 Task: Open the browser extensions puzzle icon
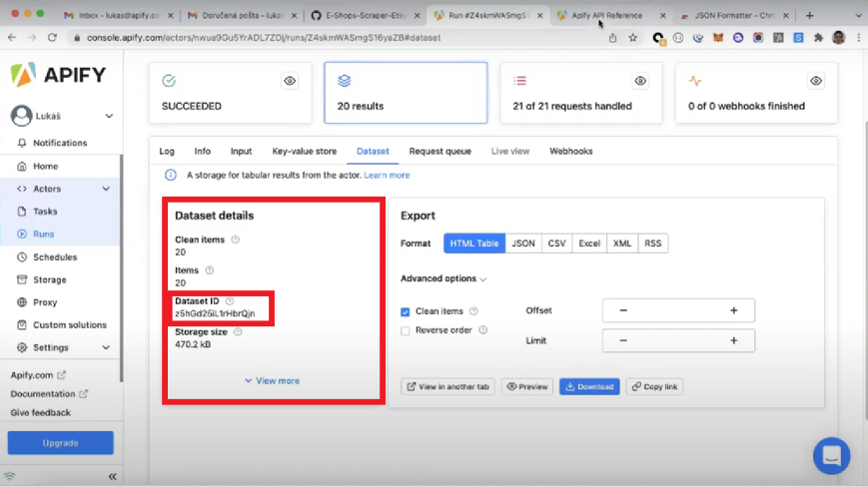tap(818, 38)
